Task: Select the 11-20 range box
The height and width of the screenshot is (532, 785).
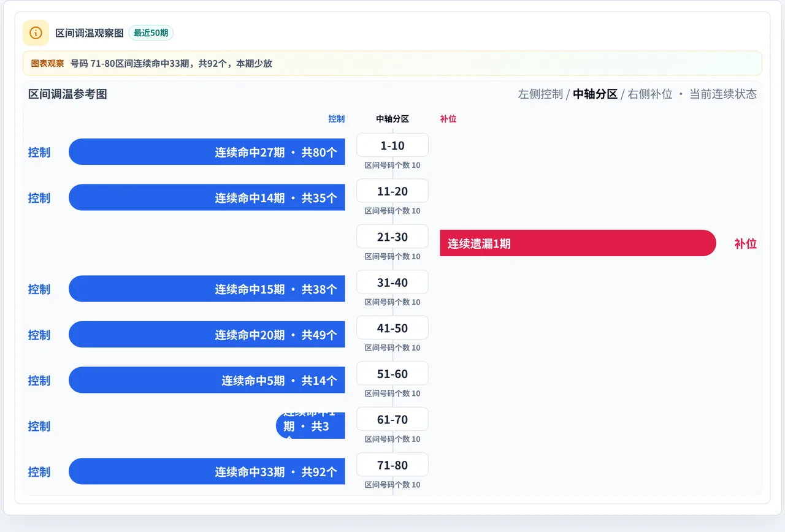Action: pos(392,191)
